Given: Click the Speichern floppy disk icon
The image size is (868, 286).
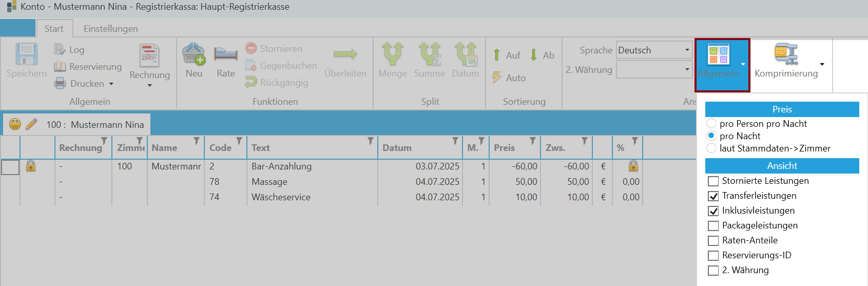Looking at the screenshot, I should [26, 54].
